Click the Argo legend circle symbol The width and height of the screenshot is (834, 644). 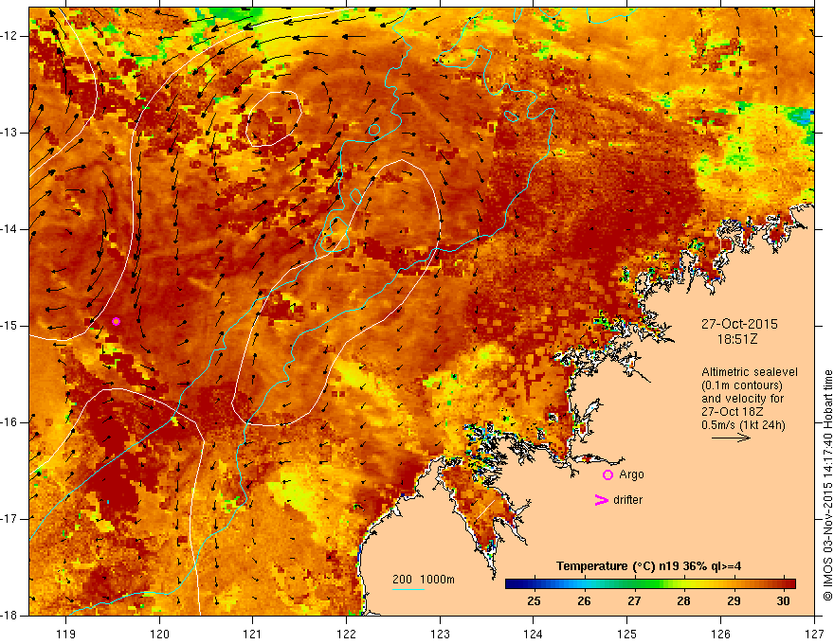pyautogui.click(x=607, y=475)
